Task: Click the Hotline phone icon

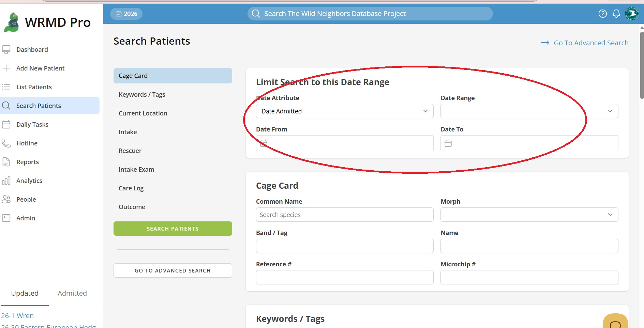Action: 6,143
